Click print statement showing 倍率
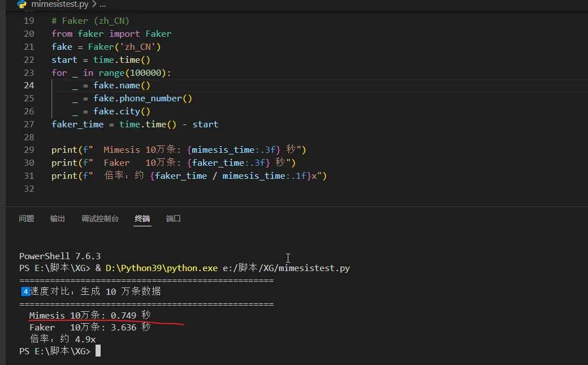588x365 pixels. [x=189, y=176]
